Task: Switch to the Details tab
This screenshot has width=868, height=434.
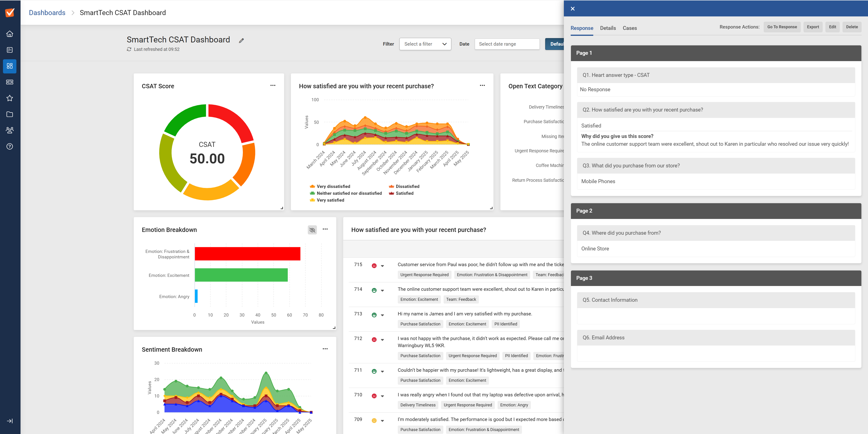Action: [x=608, y=28]
